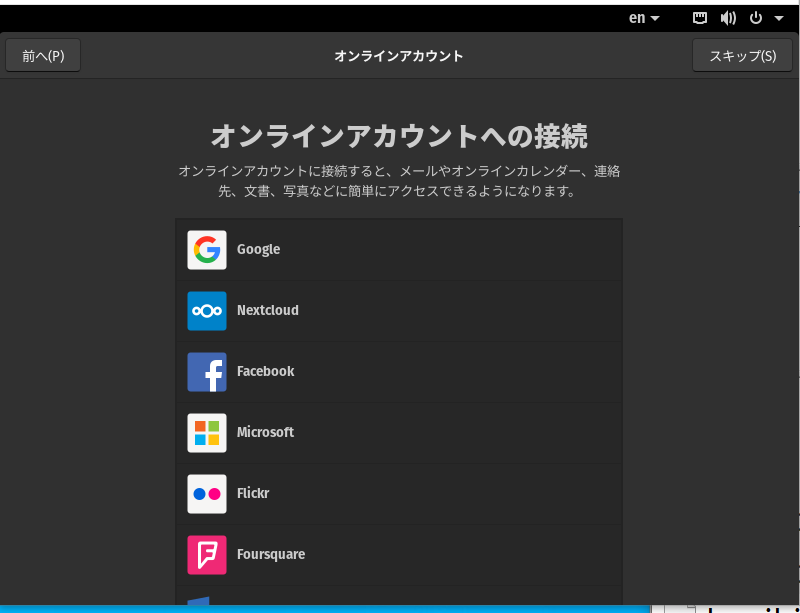800x613 pixels.
Task: Click the Google account icon
Action: tap(207, 250)
